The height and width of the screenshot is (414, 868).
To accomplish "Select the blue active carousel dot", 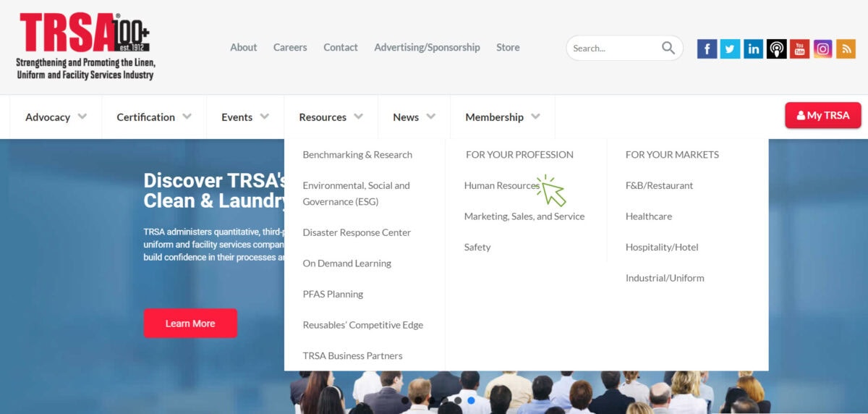I will 471,400.
